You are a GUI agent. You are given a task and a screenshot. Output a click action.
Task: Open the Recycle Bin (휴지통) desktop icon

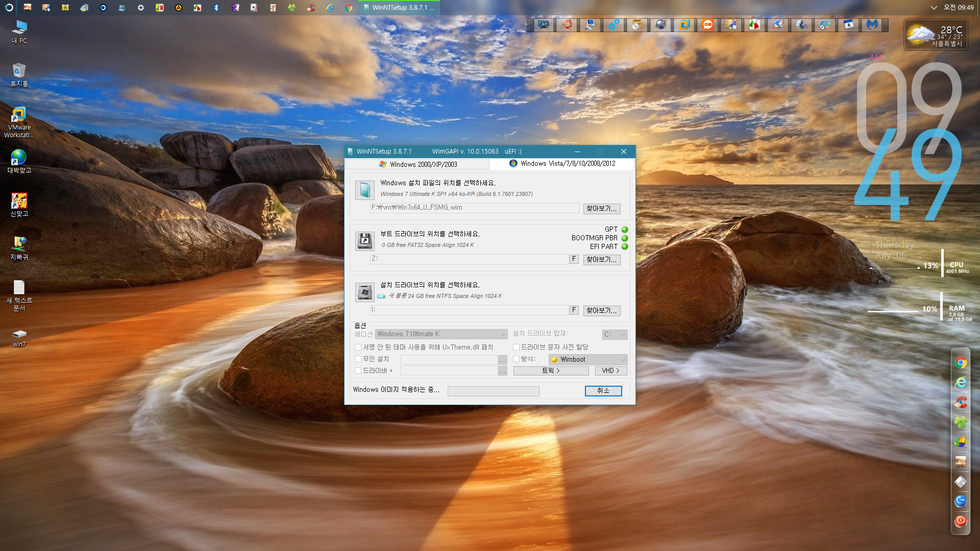coord(19,75)
